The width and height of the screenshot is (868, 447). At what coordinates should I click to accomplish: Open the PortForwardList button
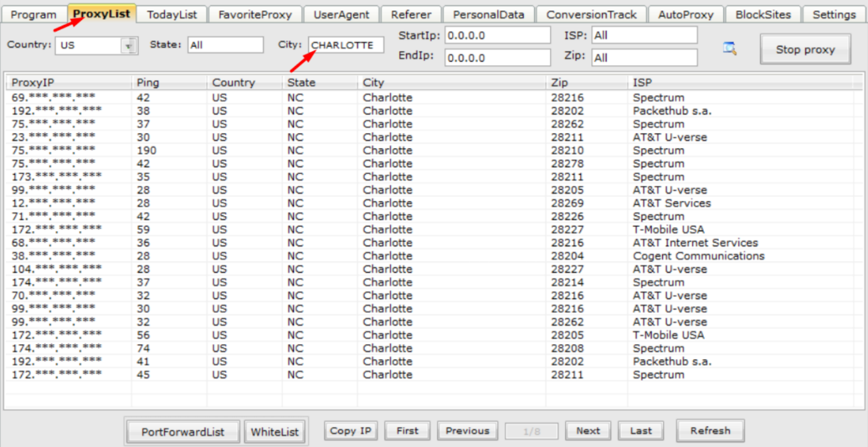point(182,432)
